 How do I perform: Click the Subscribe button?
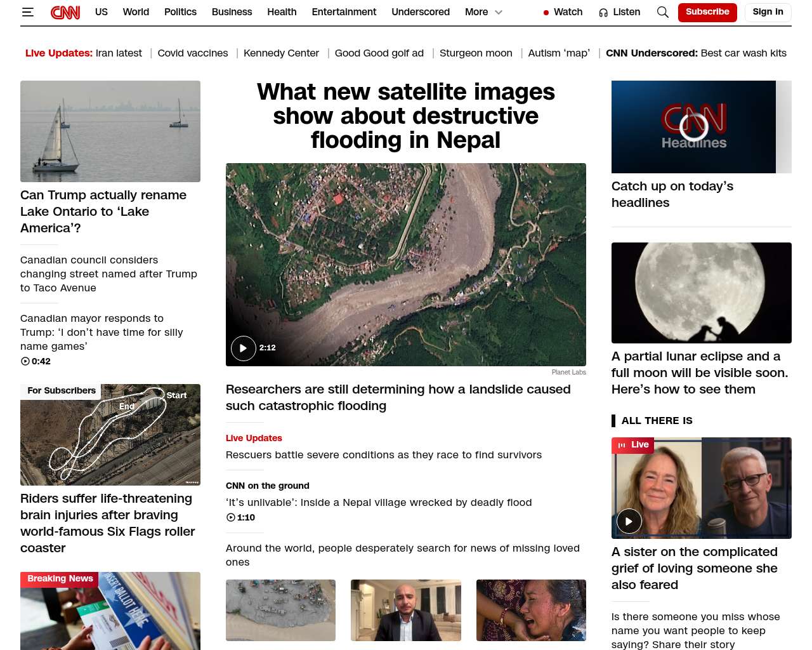707,12
